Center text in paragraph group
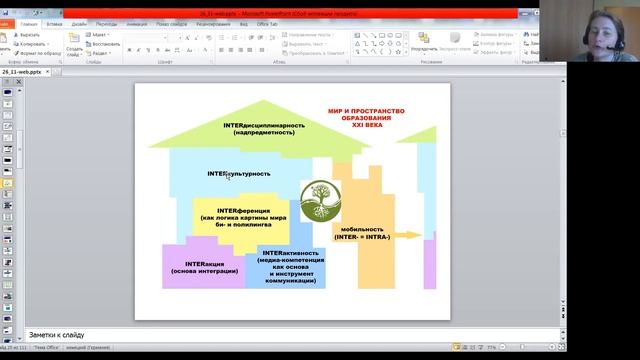 tap(231, 50)
